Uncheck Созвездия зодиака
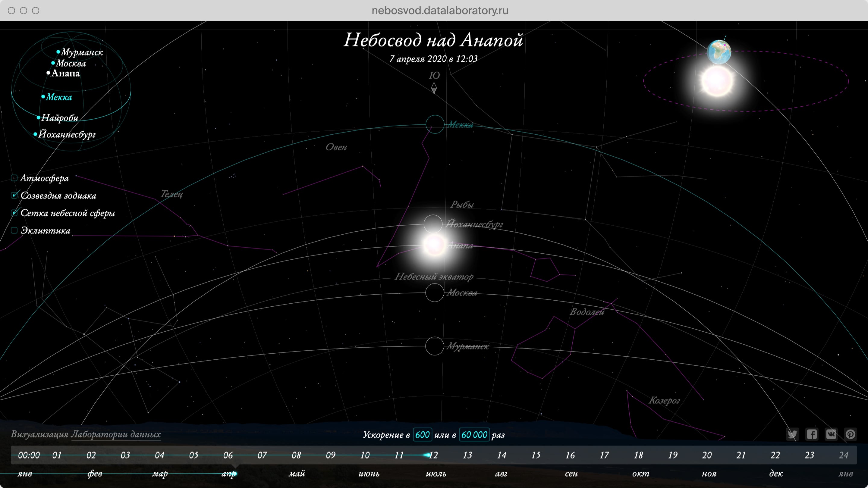This screenshot has height=488, width=868. pyautogui.click(x=14, y=195)
